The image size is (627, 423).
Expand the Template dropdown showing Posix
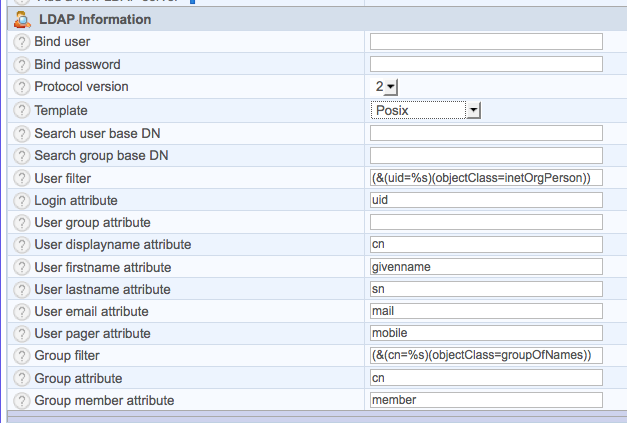426,110
